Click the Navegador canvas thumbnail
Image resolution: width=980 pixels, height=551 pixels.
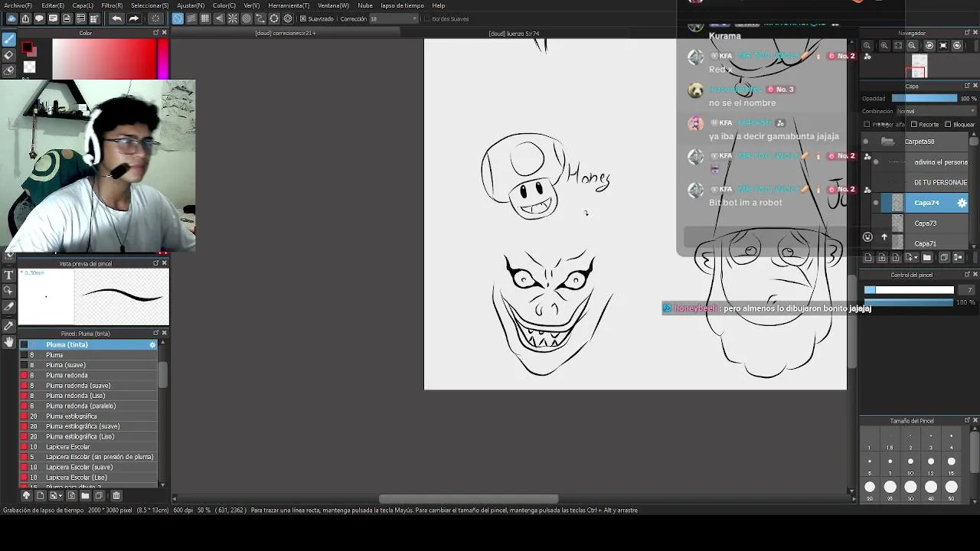(x=919, y=67)
